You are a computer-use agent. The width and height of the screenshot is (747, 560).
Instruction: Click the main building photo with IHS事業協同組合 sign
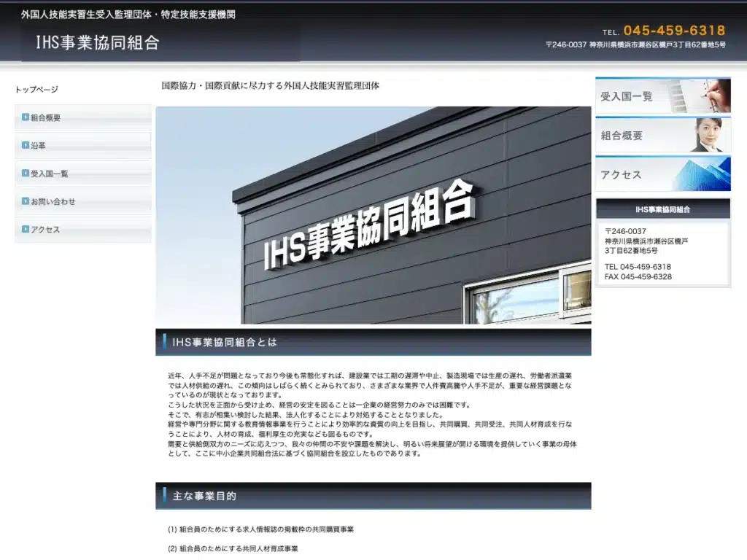(x=373, y=215)
